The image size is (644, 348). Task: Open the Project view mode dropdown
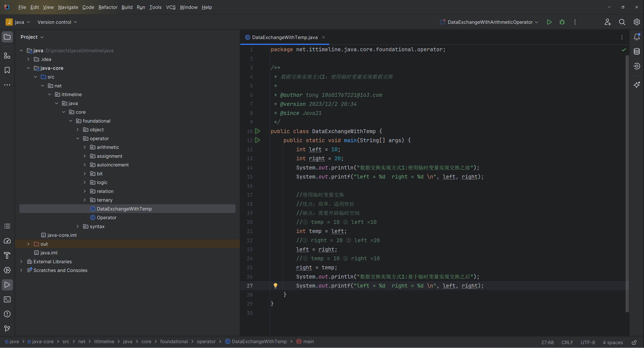pos(32,37)
